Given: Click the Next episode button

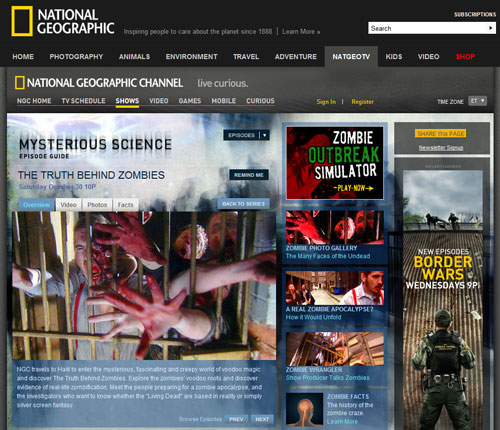Looking at the screenshot, I should 262,419.
